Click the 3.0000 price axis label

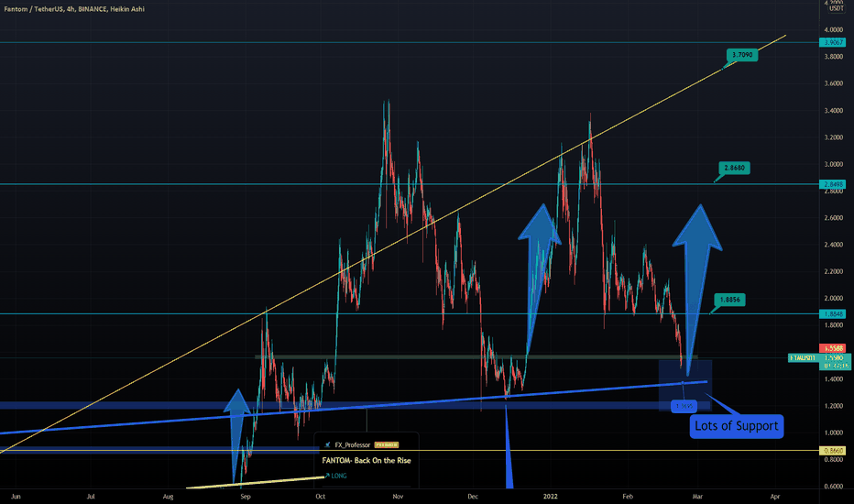coord(833,164)
